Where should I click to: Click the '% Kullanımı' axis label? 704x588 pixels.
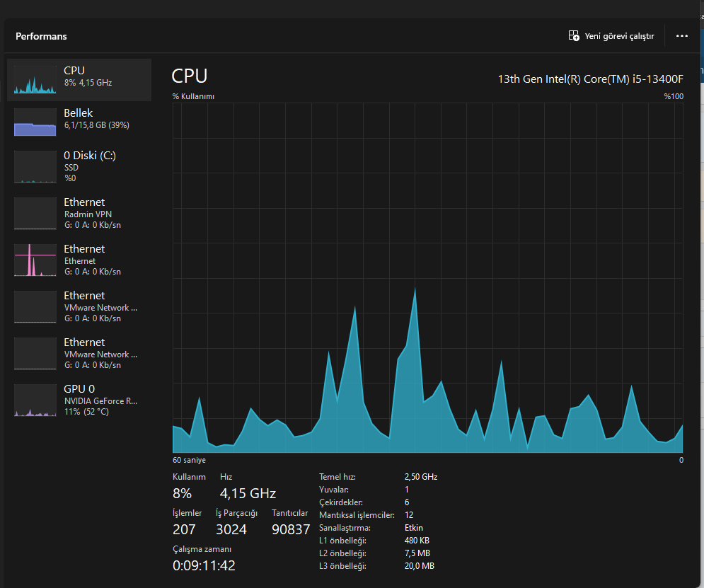pyautogui.click(x=193, y=96)
